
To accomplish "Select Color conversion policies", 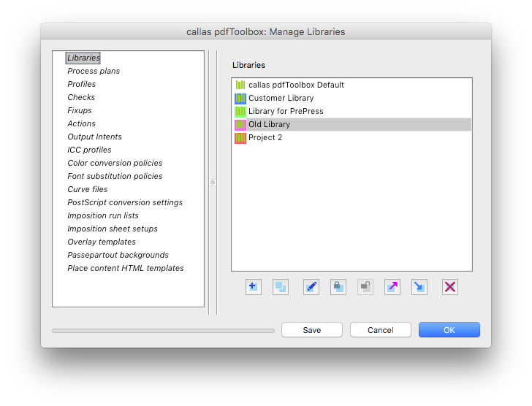I will click(x=115, y=163).
